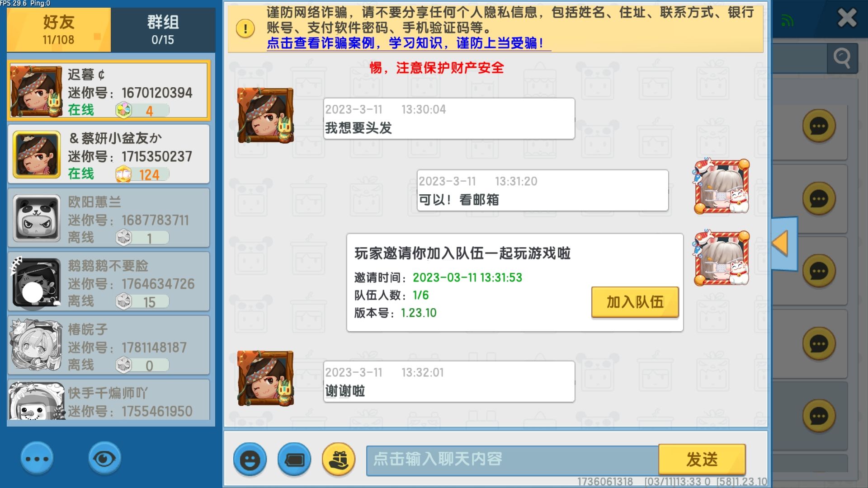The height and width of the screenshot is (488, 868).
Task: Click the 加入队伍 button
Action: point(635,302)
